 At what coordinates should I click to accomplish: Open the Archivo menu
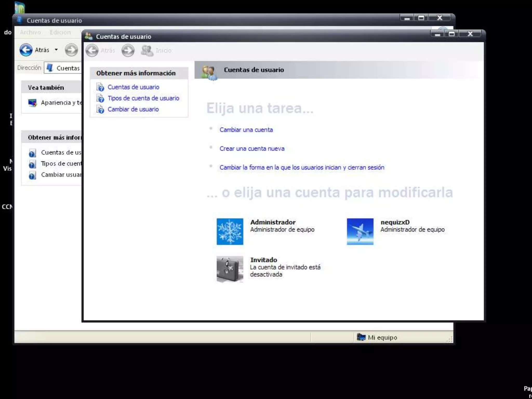[x=30, y=32]
